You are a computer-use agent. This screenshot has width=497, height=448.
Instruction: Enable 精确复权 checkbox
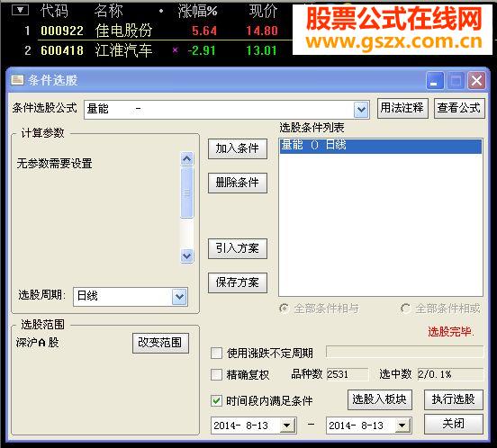tap(216, 374)
